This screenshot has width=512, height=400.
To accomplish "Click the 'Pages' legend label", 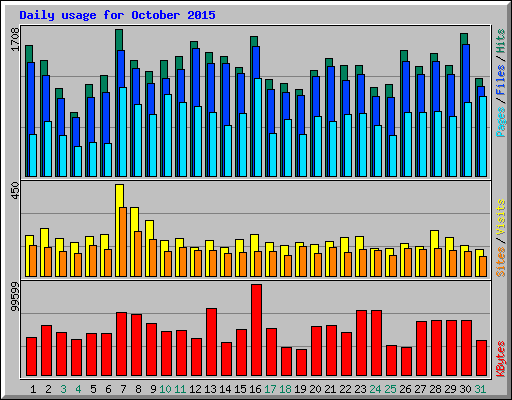I will click(x=501, y=122).
